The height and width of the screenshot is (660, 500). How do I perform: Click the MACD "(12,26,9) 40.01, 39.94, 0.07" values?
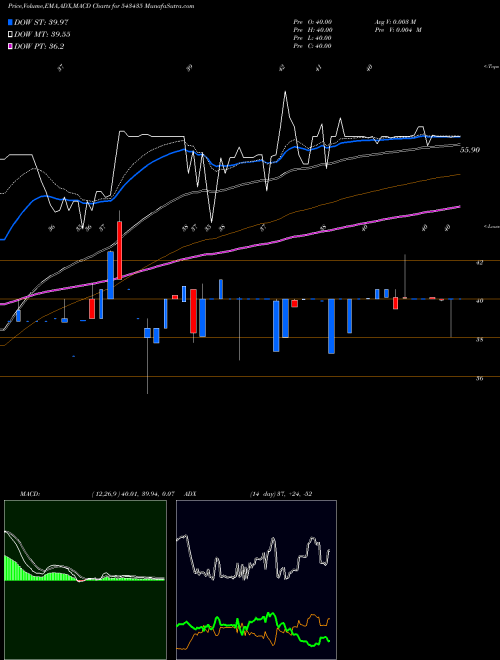pyautogui.click(x=133, y=494)
